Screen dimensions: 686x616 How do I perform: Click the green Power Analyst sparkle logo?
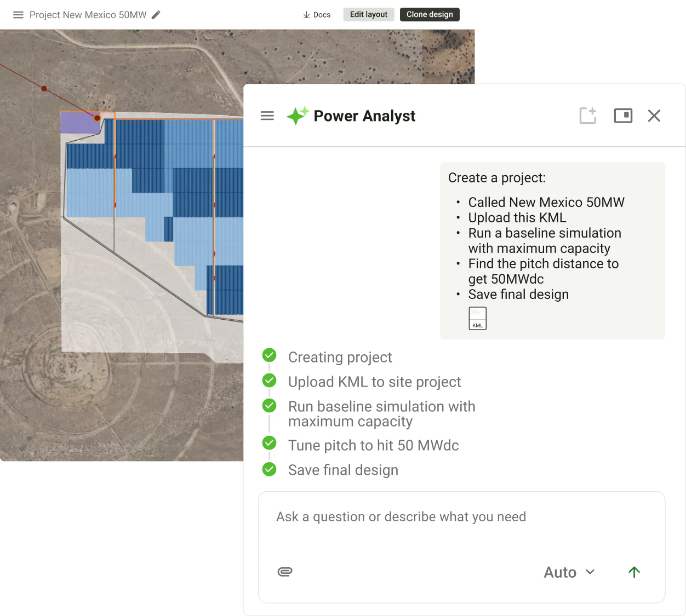pos(298,116)
